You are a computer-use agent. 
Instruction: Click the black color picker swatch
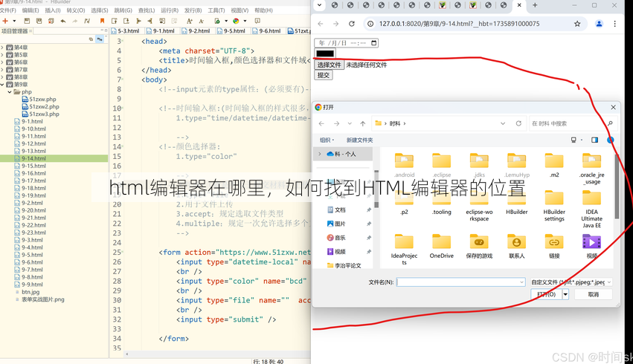[x=325, y=53]
